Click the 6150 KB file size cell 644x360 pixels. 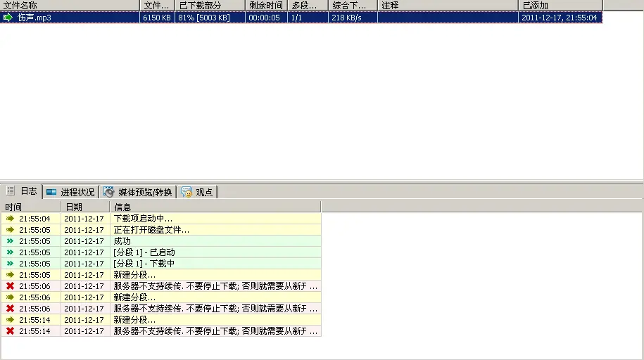coord(157,18)
